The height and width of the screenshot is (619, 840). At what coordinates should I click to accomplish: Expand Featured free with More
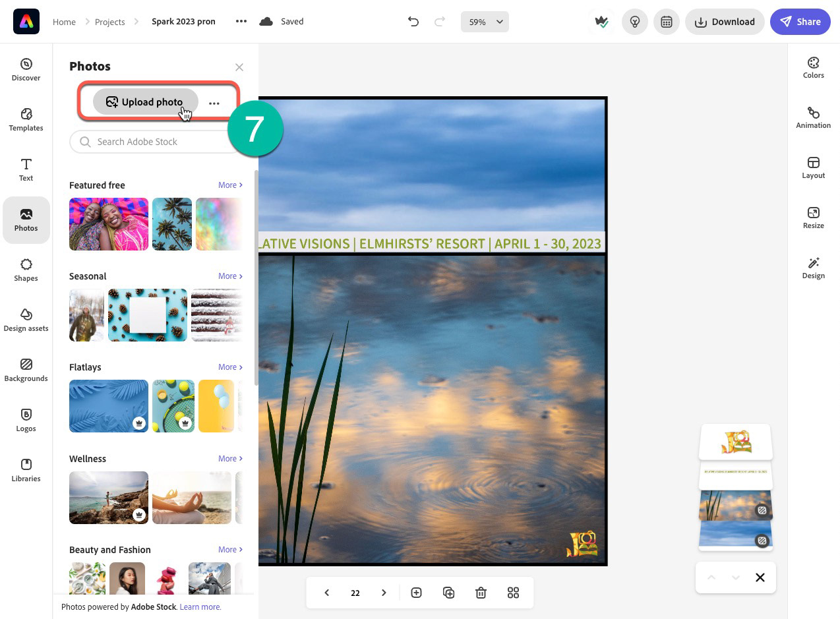click(230, 185)
